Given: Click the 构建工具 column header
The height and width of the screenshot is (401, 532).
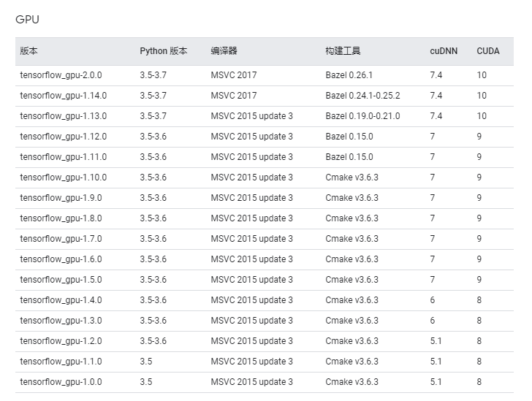Looking at the screenshot, I should 343,51.
